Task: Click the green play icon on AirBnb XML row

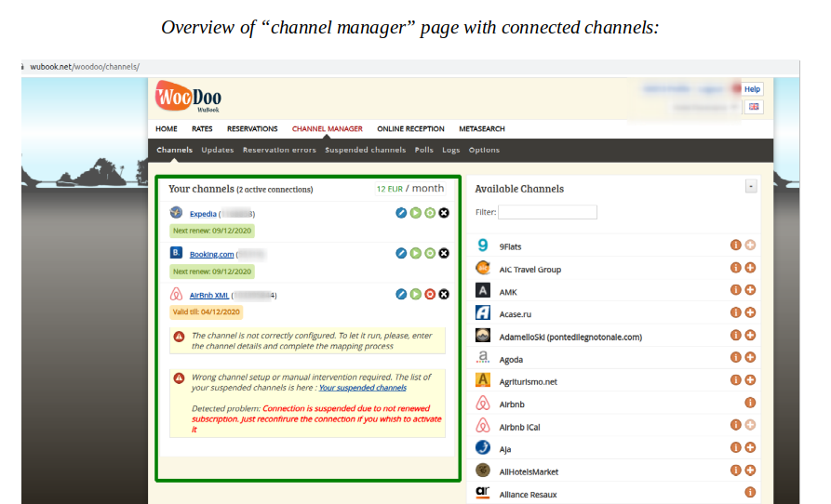Action: [415, 295]
